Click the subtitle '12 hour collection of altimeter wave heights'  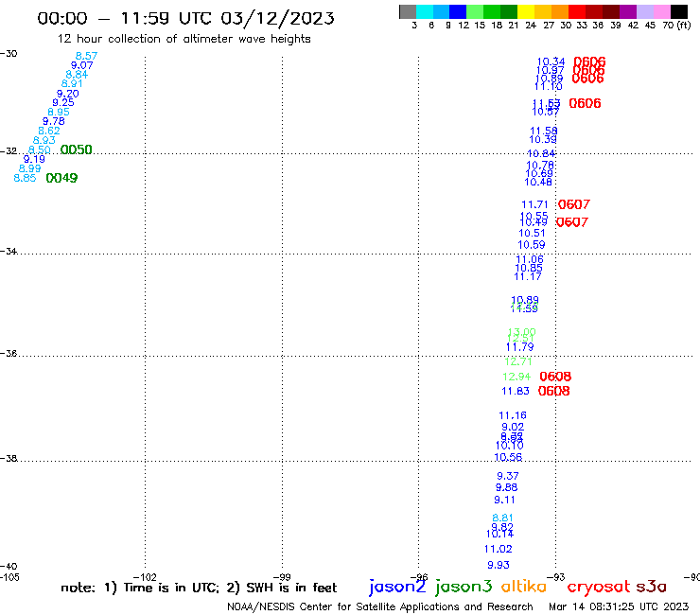click(184, 39)
